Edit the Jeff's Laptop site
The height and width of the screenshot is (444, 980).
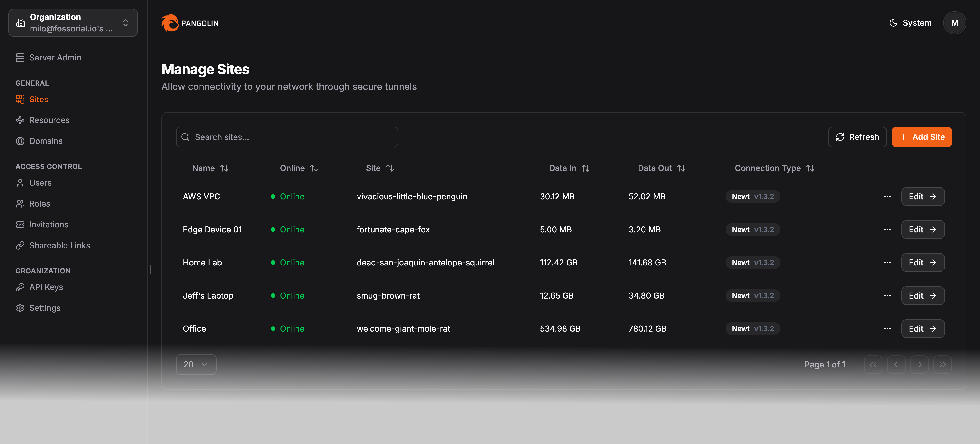pyautogui.click(x=923, y=296)
